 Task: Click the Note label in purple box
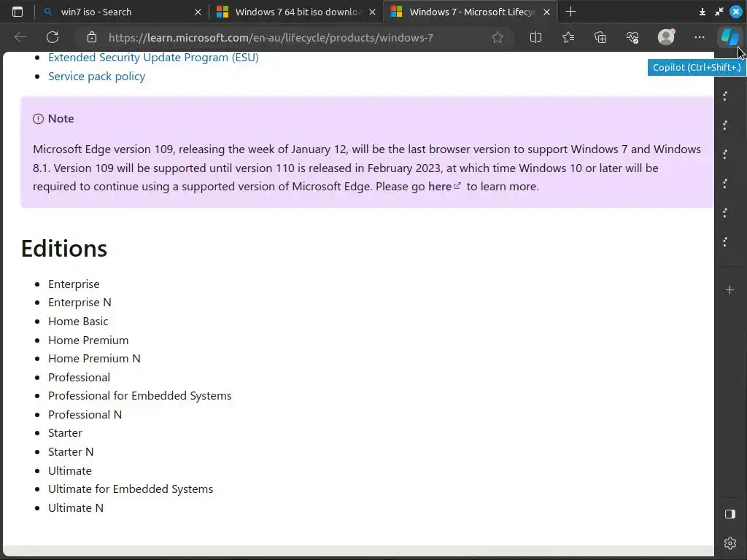point(61,119)
